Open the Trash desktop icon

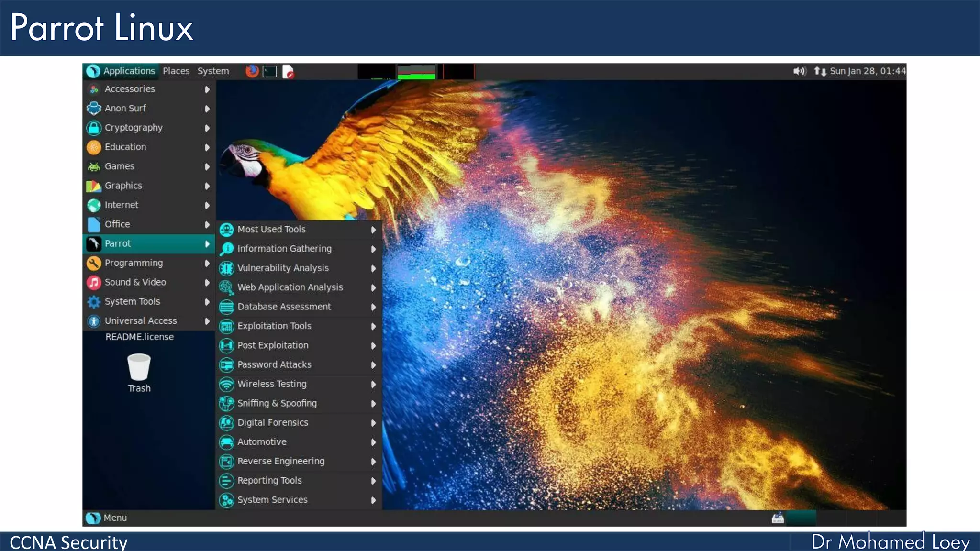[x=139, y=368]
